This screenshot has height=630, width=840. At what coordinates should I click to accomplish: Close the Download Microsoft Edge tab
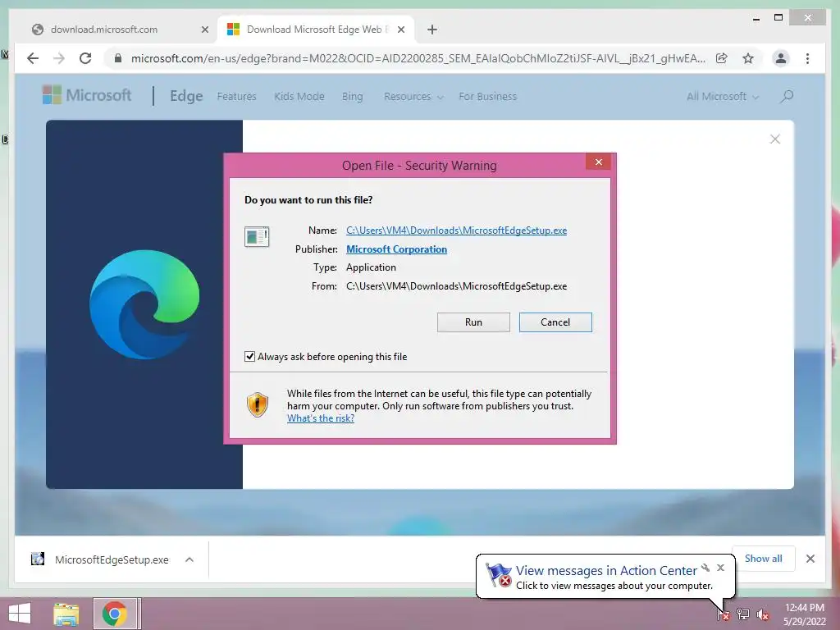tap(400, 30)
